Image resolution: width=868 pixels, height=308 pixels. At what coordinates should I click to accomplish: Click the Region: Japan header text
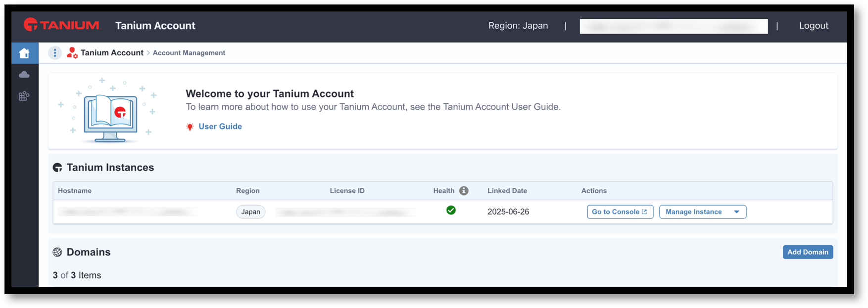point(518,26)
